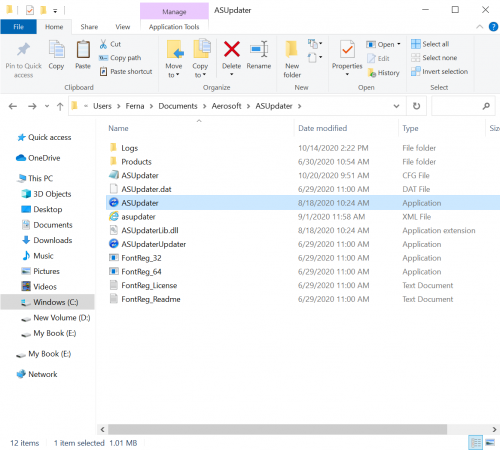
Task: Select Network in navigation pane
Action: click(37, 374)
